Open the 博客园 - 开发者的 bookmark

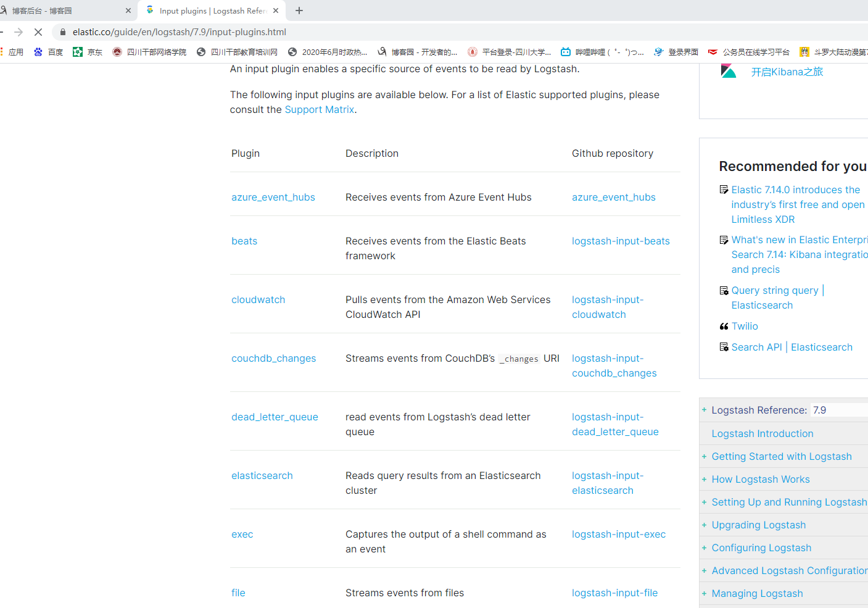tap(418, 52)
